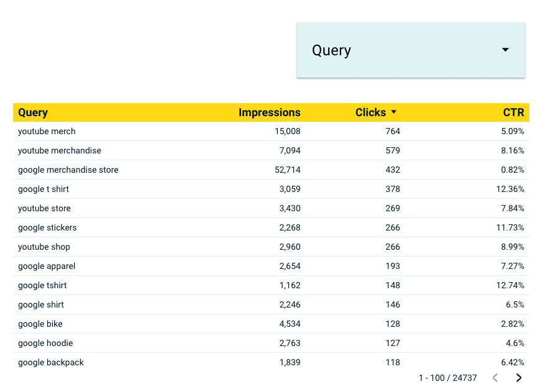Select the google t shirt row
The height and width of the screenshot is (392, 548).
(x=43, y=189)
